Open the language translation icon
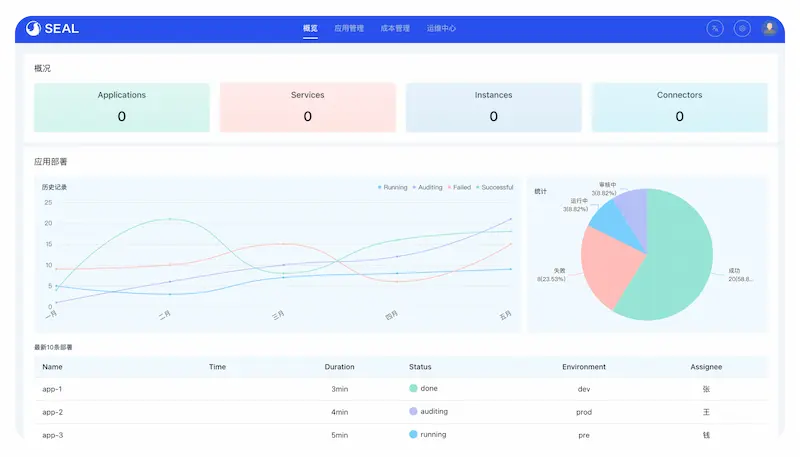The width and height of the screenshot is (800, 457). [715, 29]
